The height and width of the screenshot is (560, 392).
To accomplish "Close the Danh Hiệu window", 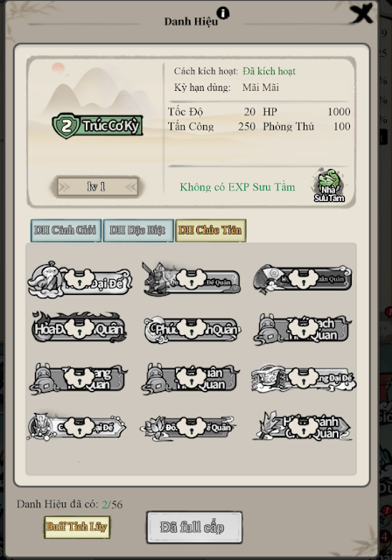I will point(360,14).
